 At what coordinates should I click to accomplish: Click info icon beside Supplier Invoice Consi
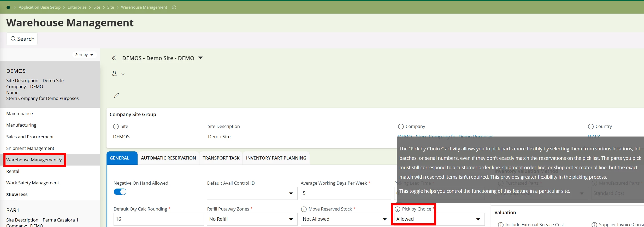point(594,225)
